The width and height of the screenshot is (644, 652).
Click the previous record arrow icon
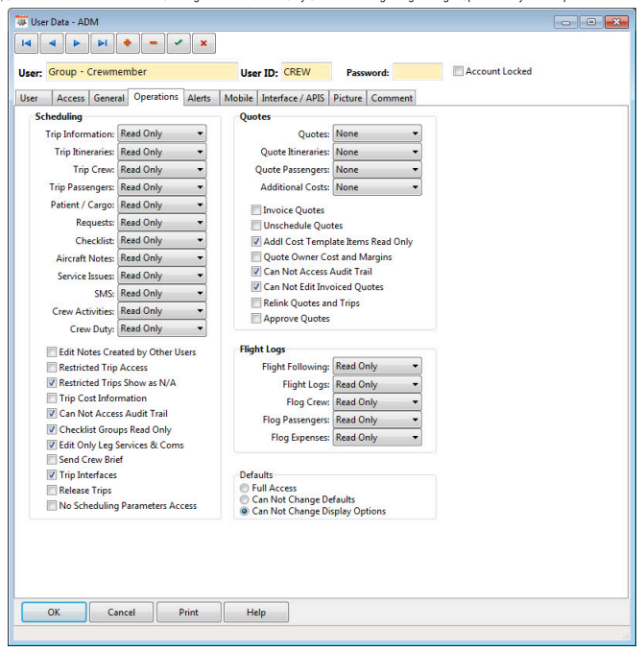52,43
